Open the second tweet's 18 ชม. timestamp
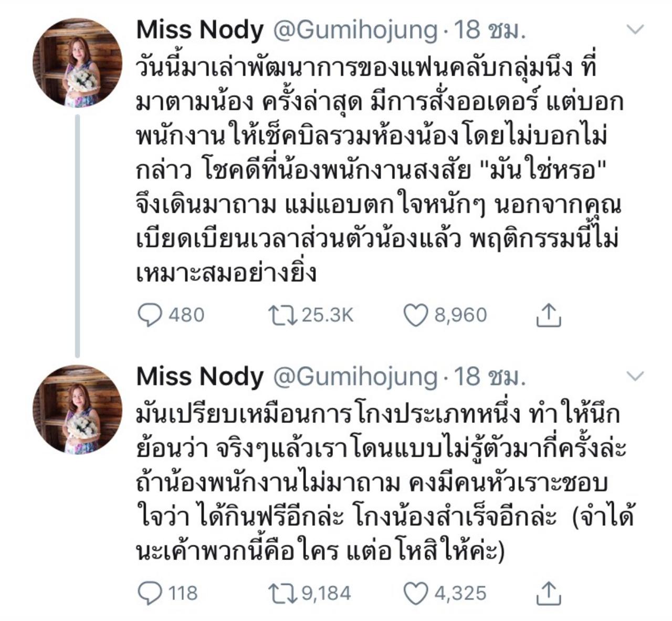Viewport: 672px width, 621px height. click(x=489, y=377)
